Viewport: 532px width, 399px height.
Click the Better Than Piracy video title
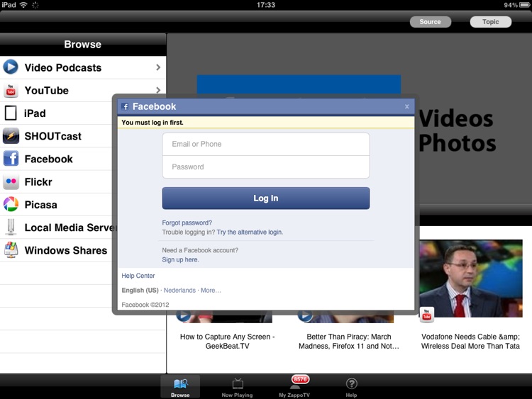pyautogui.click(x=349, y=341)
